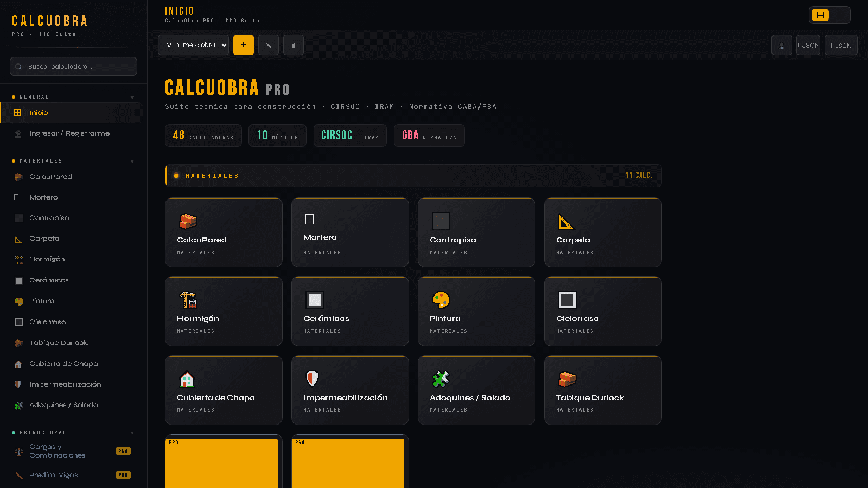Click the Carpeta set-square card icon
Screen dimensions: 868x488
(566, 222)
